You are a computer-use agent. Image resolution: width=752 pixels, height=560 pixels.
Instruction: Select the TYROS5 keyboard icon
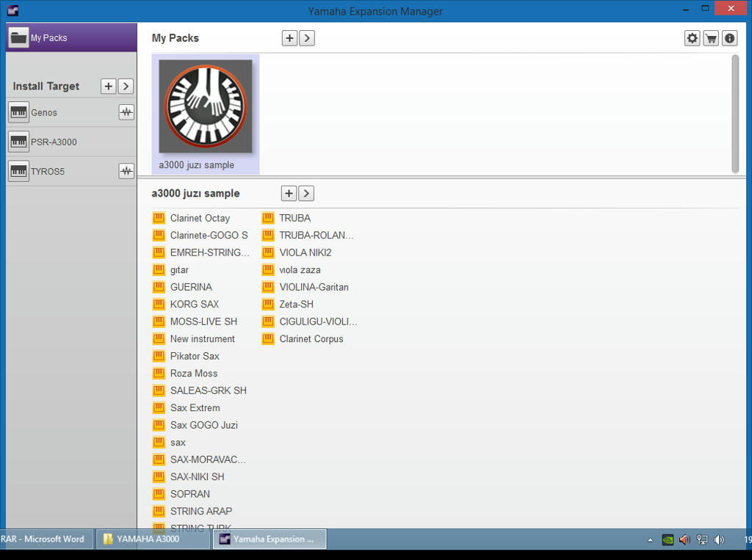click(18, 171)
